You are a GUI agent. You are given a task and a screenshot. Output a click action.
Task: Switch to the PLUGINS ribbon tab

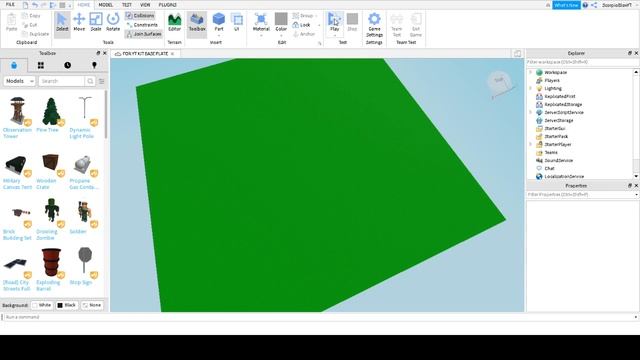coord(167,5)
